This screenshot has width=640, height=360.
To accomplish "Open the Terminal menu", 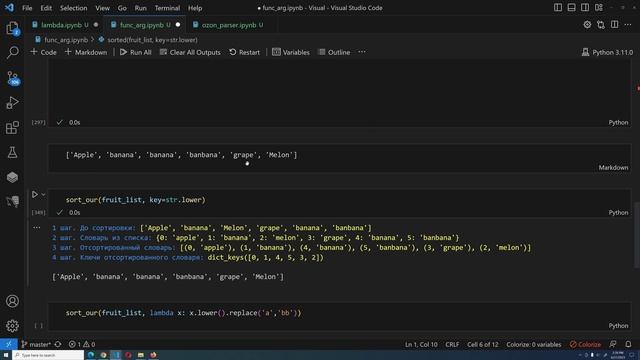I will coord(167,8).
